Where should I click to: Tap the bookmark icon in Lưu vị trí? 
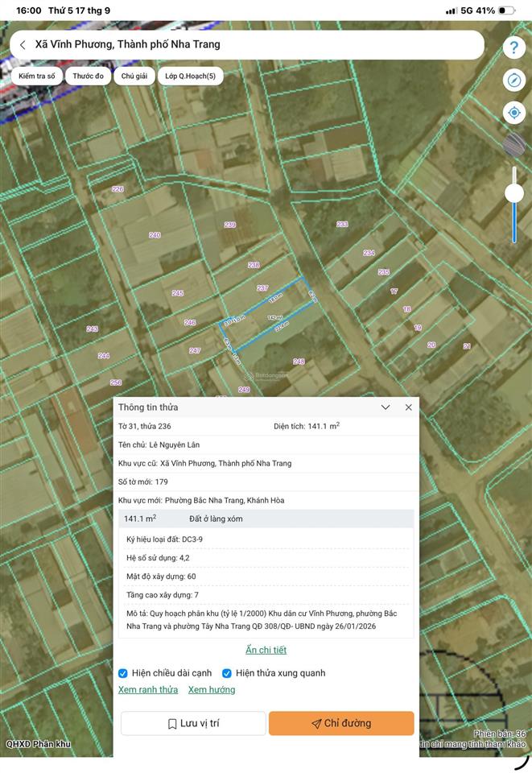tap(172, 724)
